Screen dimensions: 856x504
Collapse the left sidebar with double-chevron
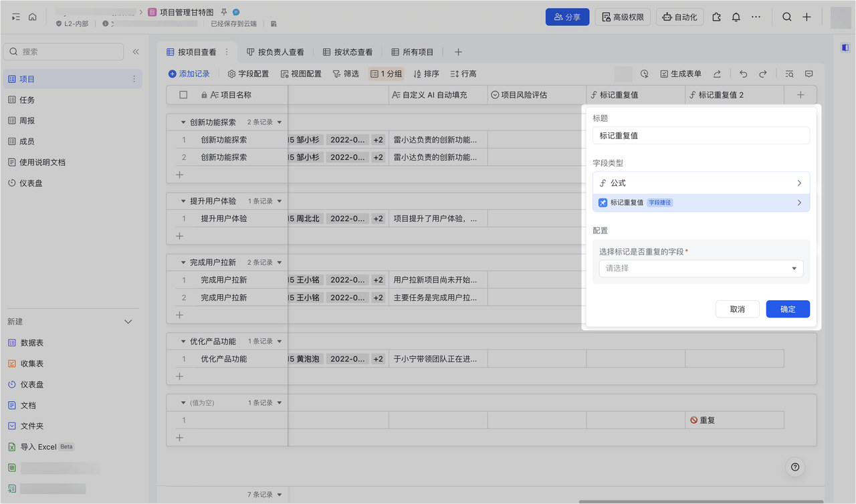tap(136, 51)
